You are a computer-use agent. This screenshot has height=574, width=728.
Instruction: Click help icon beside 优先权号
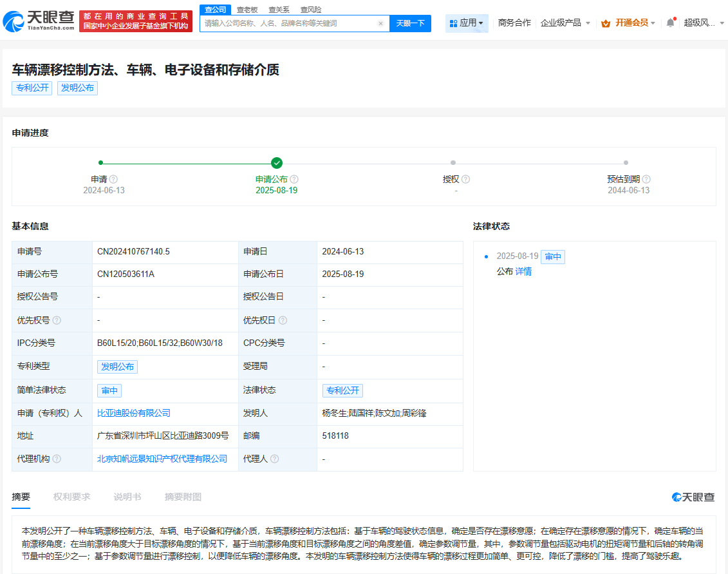click(57, 320)
